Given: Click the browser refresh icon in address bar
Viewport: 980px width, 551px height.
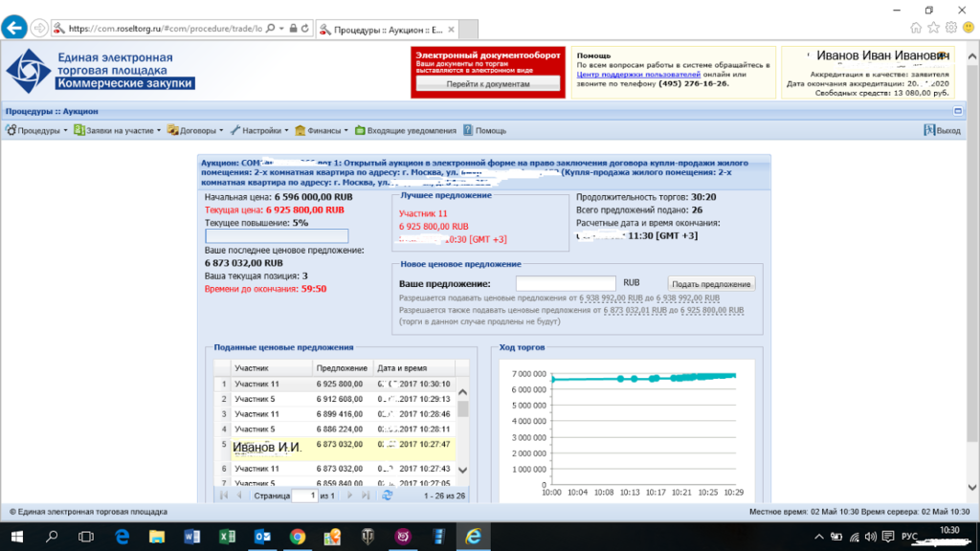Looking at the screenshot, I should (305, 29).
